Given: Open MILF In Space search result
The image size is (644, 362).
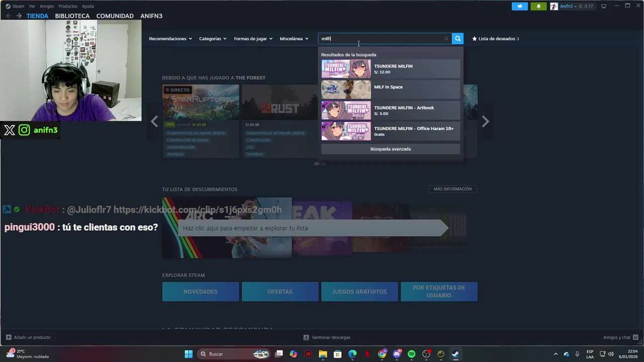Looking at the screenshot, I should point(390,89).
